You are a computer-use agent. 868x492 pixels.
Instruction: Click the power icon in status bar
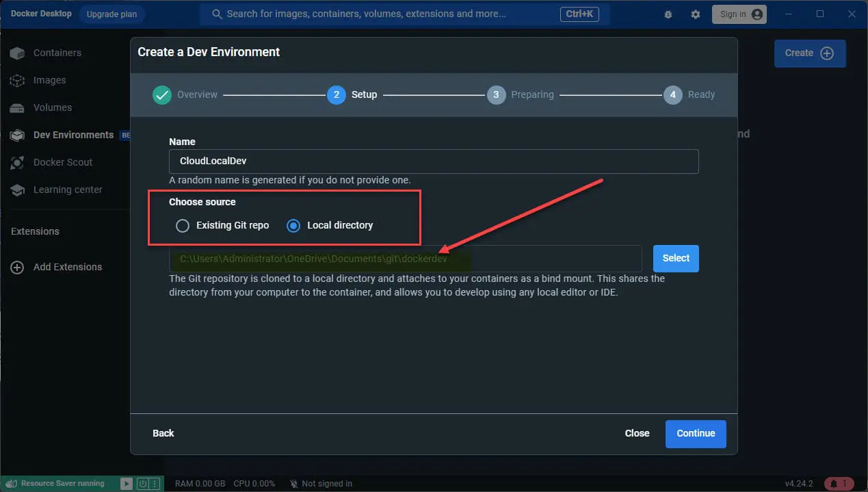point(144,483)
